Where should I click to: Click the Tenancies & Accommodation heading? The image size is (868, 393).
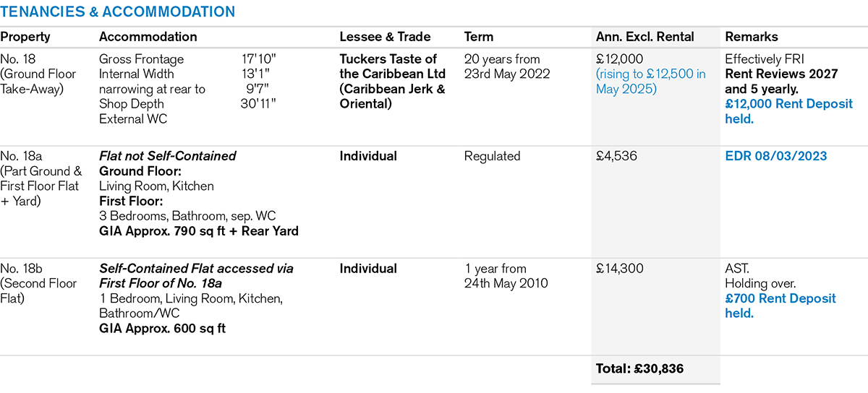(118, 12)
